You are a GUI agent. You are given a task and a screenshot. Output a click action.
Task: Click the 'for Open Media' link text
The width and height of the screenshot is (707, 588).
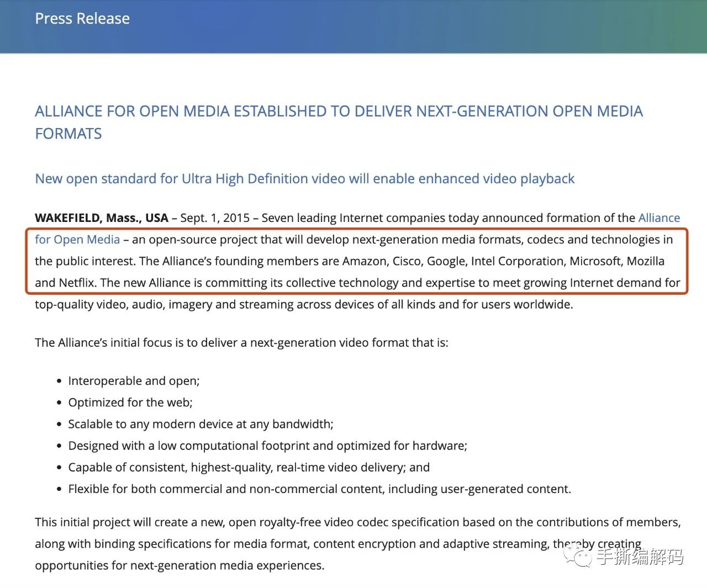[x=77, y=240]
